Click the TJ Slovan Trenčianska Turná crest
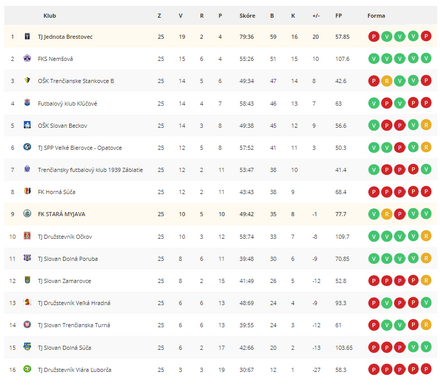Image resolution: width=440 pixels, height=385 pixels. [x=27, y=324]
